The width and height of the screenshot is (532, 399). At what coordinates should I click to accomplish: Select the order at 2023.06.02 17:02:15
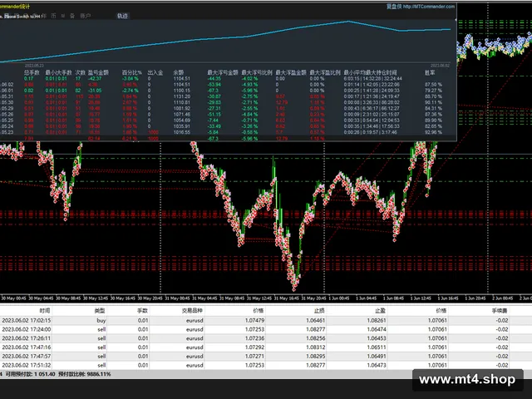[266, 320]
